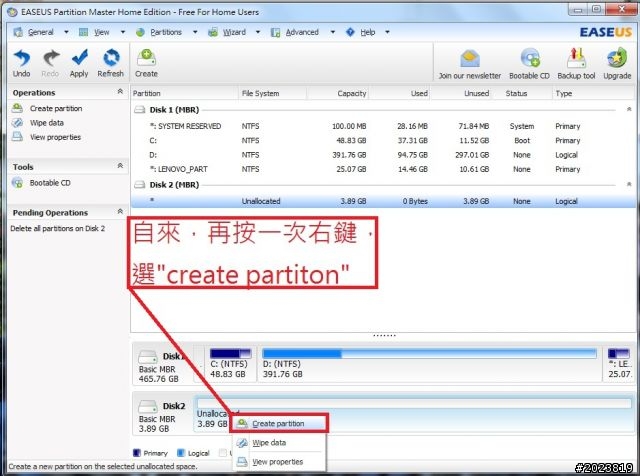Screen dimensions: 640x476
Task: Click the Refresh toolbar icon
Action: [x=111, y=58]
